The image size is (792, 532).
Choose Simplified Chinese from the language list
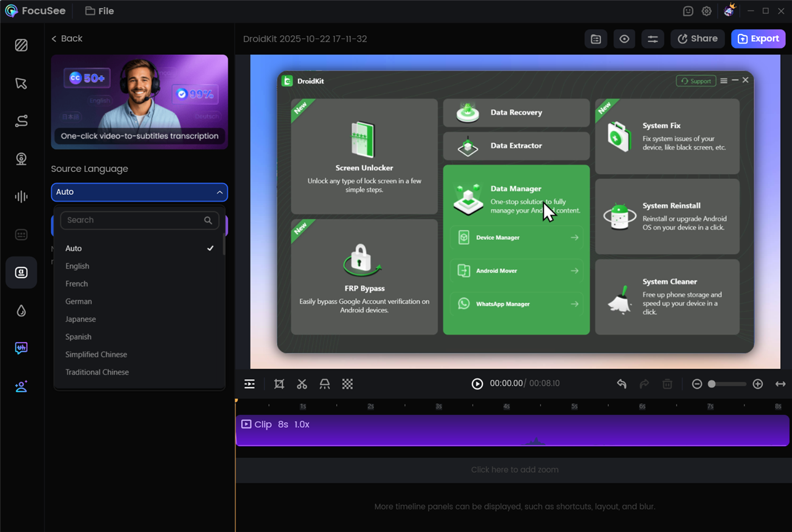coord(96,354)
